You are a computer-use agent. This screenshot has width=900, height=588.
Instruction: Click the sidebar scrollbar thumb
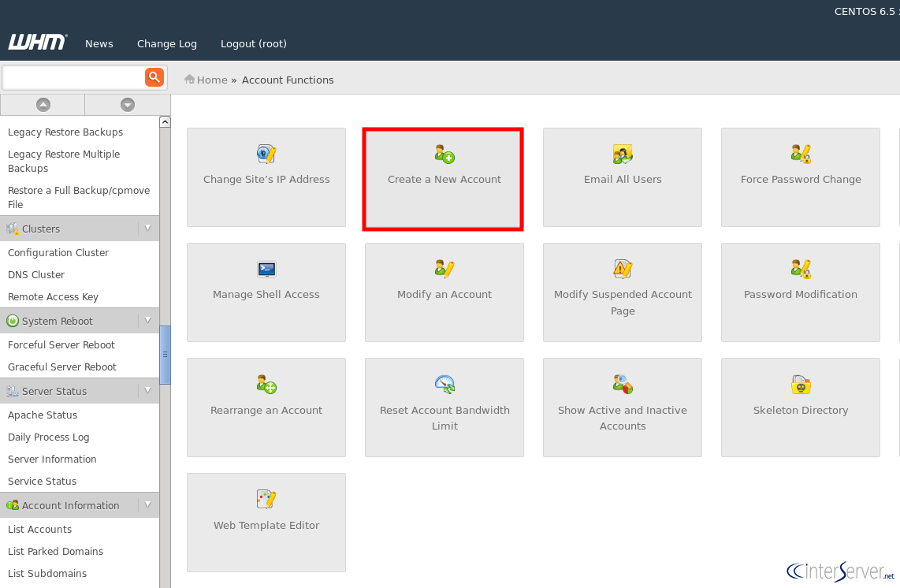pos(165,354)
